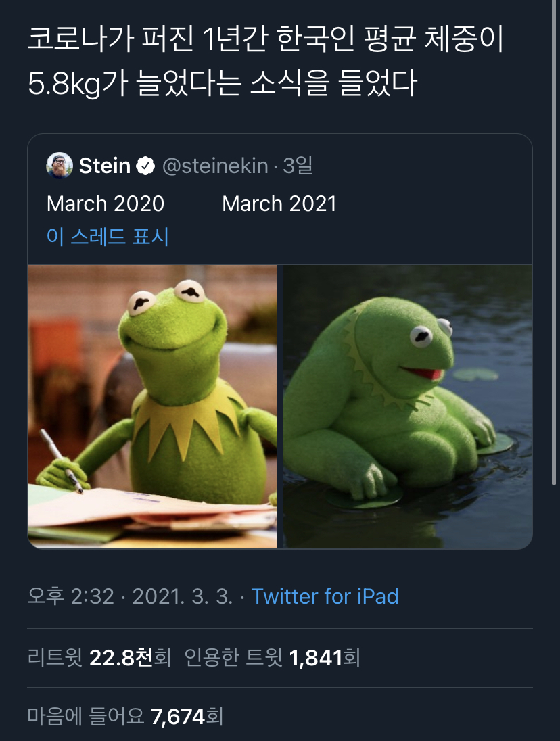Image resolution: width=560 pixels, height=741 pixels.
Task: Tap the @steinekin handle
Action: pyautogui.click(x=215, y=166)
